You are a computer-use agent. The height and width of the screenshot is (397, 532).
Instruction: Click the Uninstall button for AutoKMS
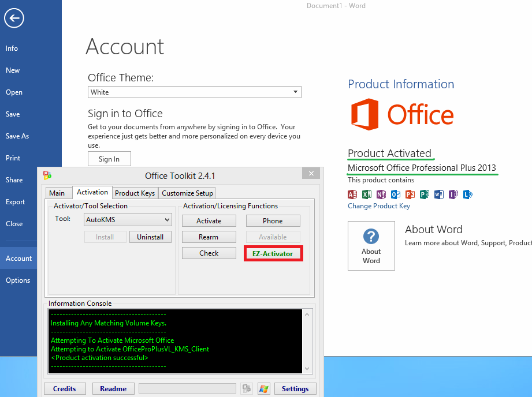tap(150, 237)
